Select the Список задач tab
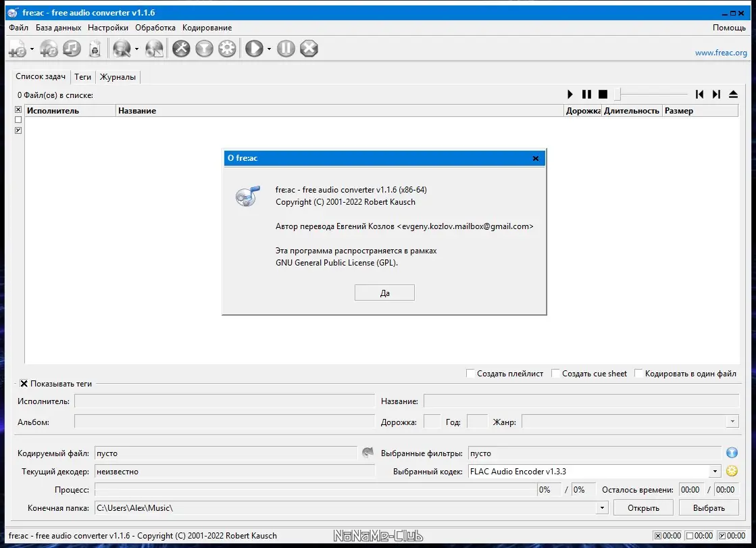Screen dimensions: 756x548 pos(41,76)
